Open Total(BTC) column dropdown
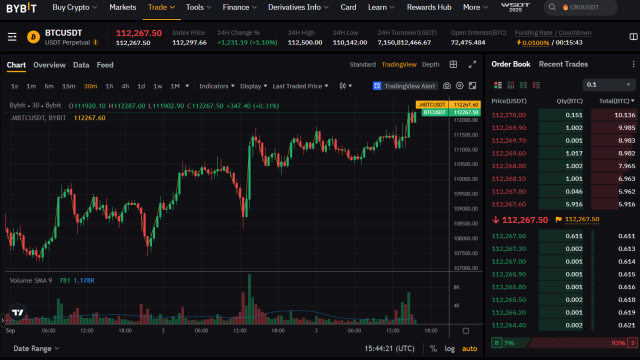Viewport: 640px width, 360px height. tap(617, 101)
